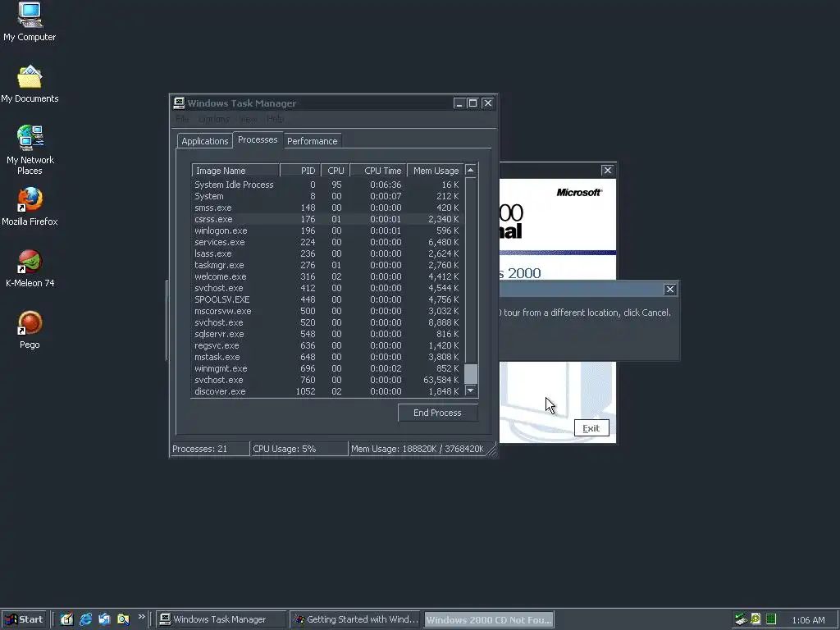Image resolution: width=840 pixels, height=630 pixels.
Task: Click the Task Manager title bar icon
Action: click(179, 103)
